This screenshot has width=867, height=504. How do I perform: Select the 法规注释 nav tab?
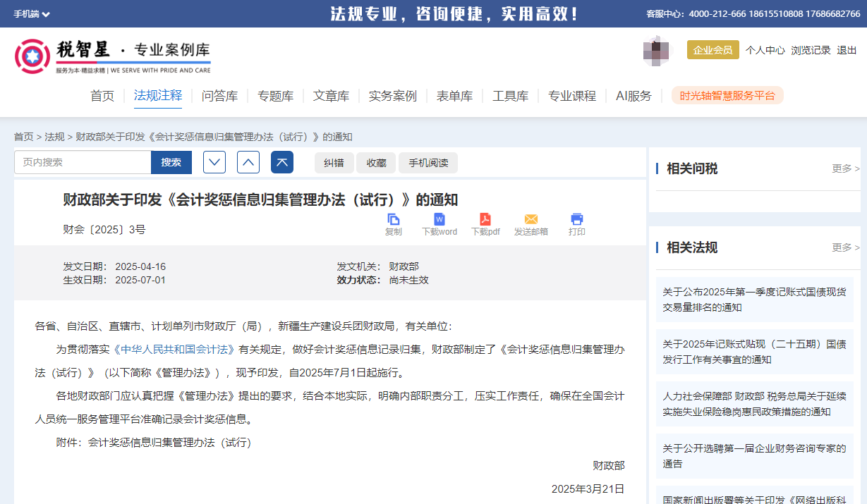(x=158, y=95)
